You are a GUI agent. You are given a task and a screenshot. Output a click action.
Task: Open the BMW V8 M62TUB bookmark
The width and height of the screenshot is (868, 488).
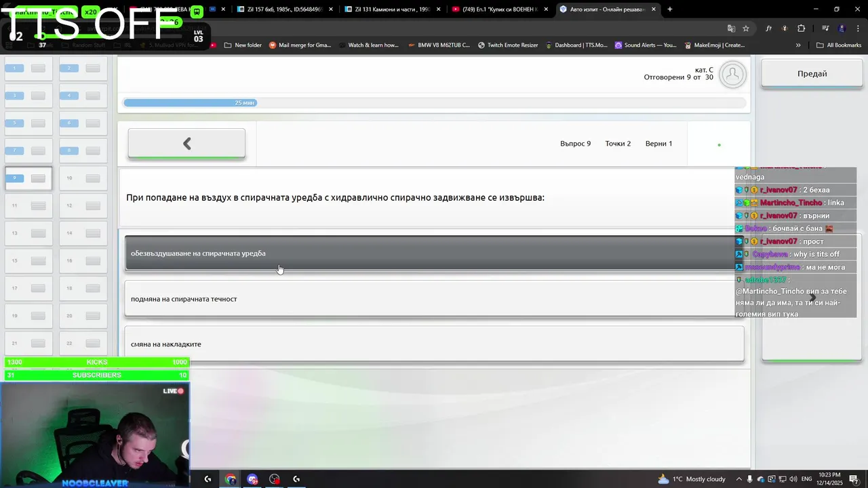438,45
